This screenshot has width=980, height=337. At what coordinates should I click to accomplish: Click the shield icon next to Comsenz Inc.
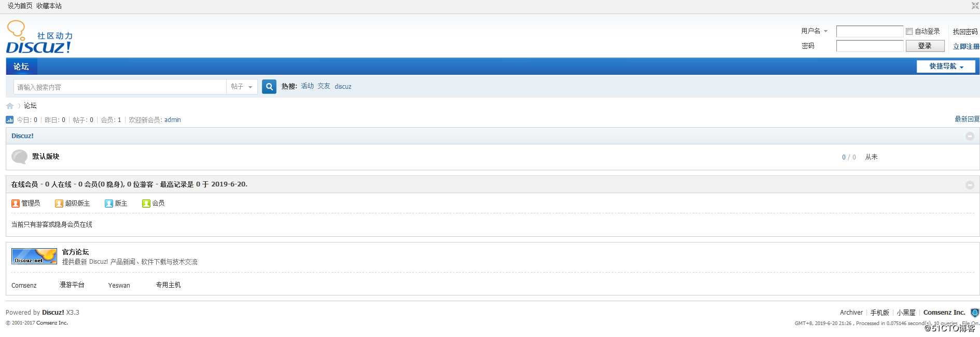coord(975,313)
